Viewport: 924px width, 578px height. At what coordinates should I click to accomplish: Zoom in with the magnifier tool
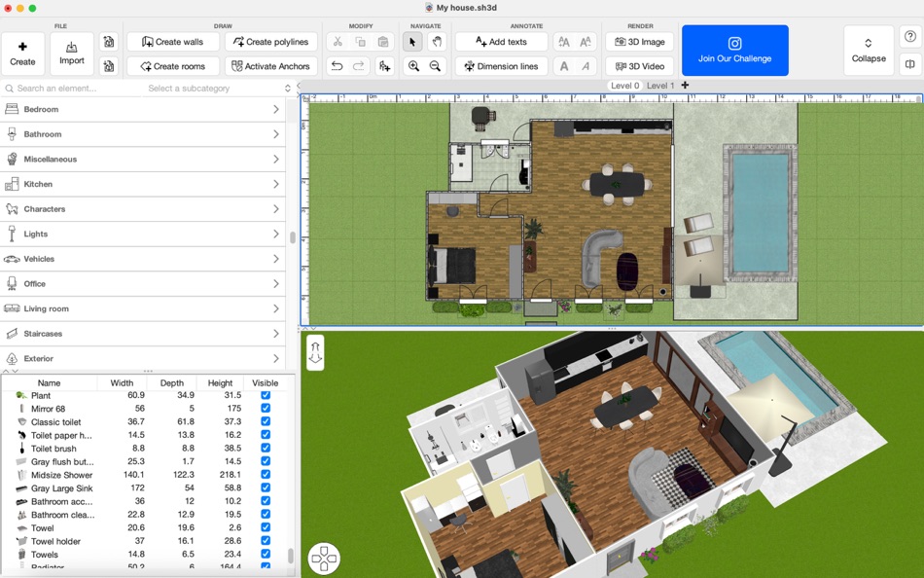coord(413,66)
